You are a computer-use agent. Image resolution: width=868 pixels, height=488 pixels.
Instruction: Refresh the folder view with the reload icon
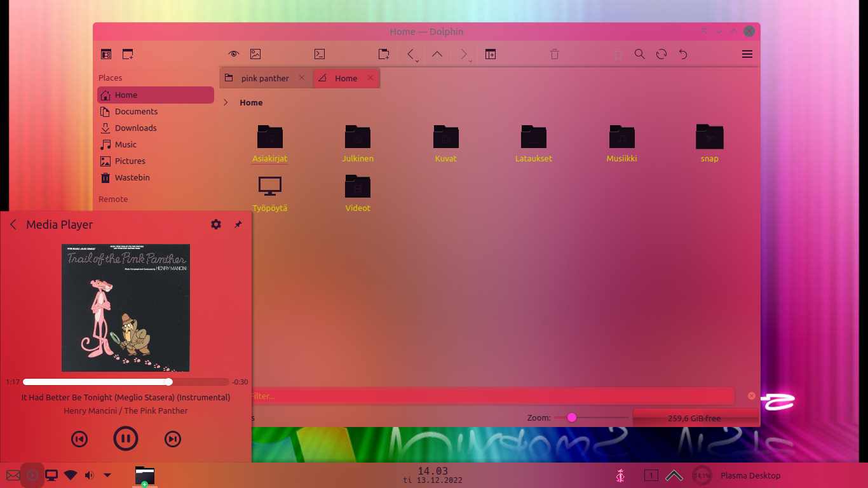[661, 54]
